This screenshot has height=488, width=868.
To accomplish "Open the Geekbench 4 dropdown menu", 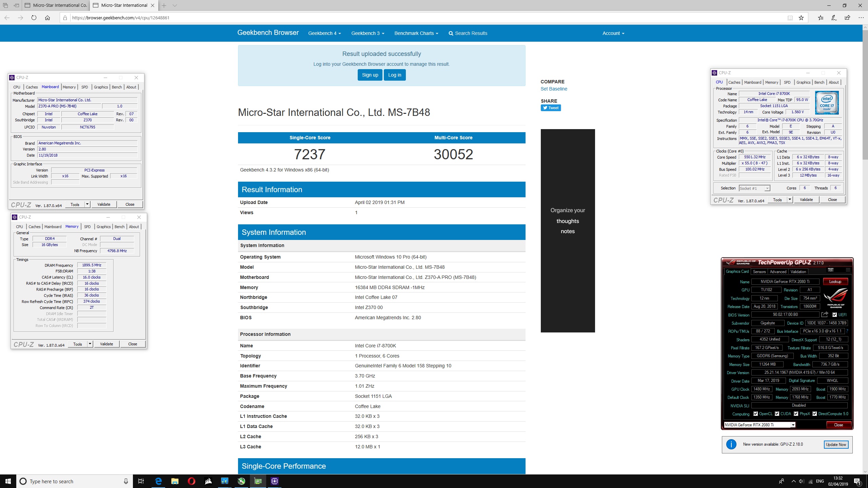I will click(324, 33).
